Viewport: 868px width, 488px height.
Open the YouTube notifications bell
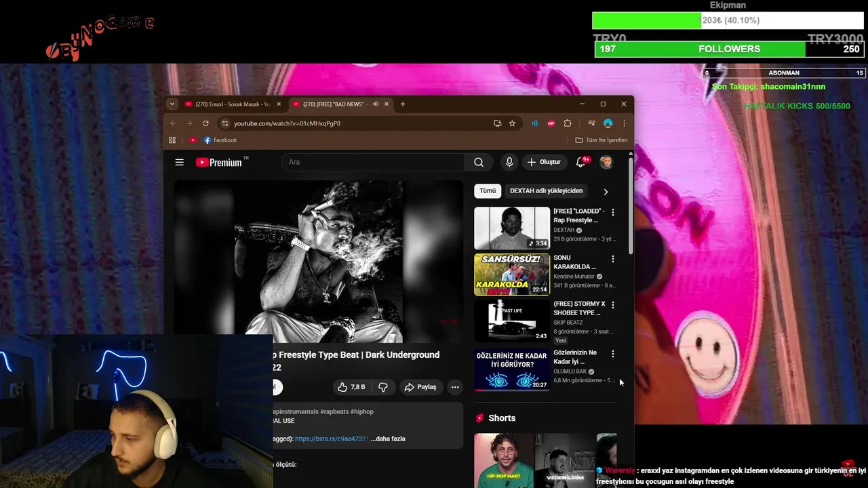pyautogui.click(x=581, y=162)
